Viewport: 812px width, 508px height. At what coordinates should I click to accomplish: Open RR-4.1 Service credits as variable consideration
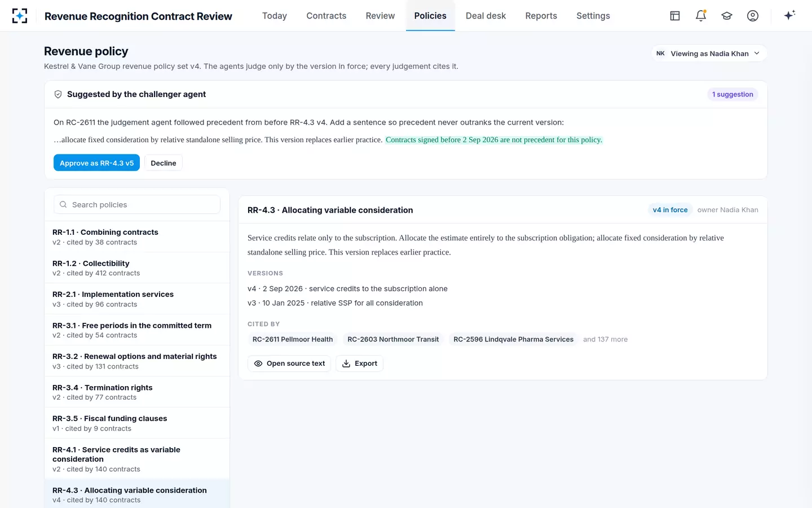pyautogui.click(x=137, y=459)
